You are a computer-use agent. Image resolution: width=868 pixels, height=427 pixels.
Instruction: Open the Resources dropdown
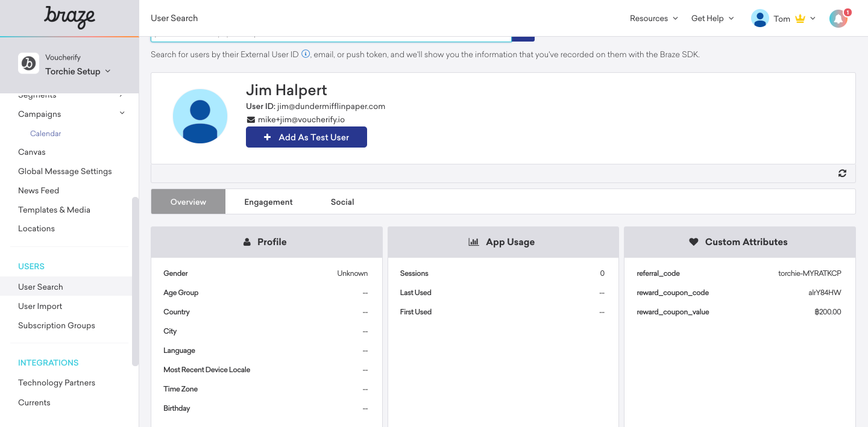tap(654, 19)
